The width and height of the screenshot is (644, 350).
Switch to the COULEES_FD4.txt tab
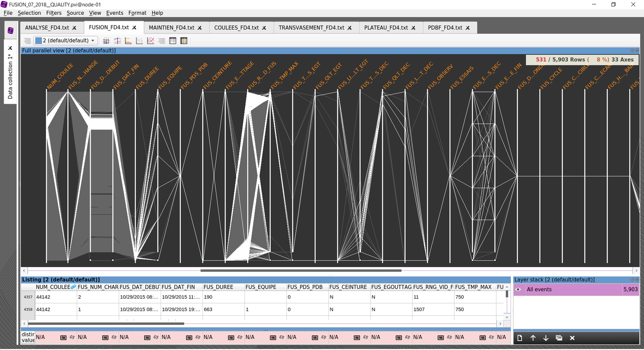tap(236, 28)
